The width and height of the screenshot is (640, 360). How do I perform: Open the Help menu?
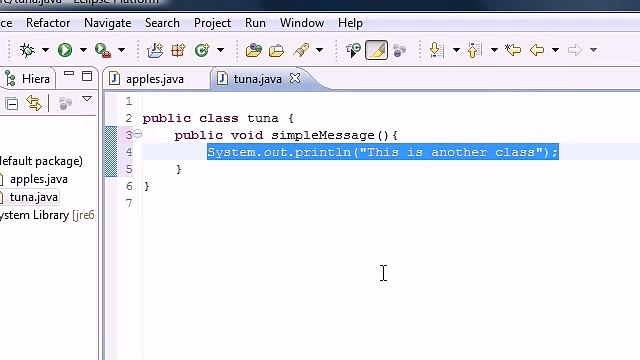pyautogui.click(x=350, y=23)
